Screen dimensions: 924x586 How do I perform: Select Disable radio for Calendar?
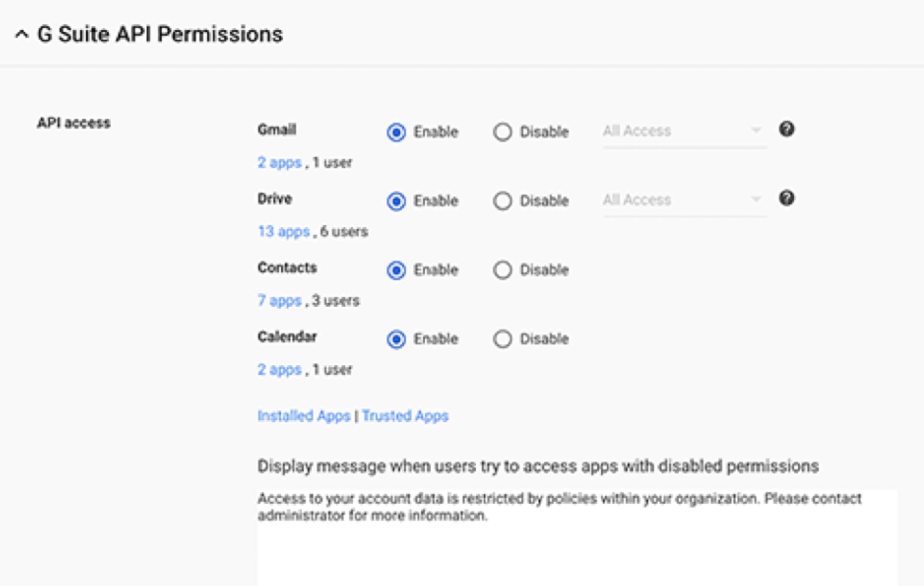click(x=502, y=339)
